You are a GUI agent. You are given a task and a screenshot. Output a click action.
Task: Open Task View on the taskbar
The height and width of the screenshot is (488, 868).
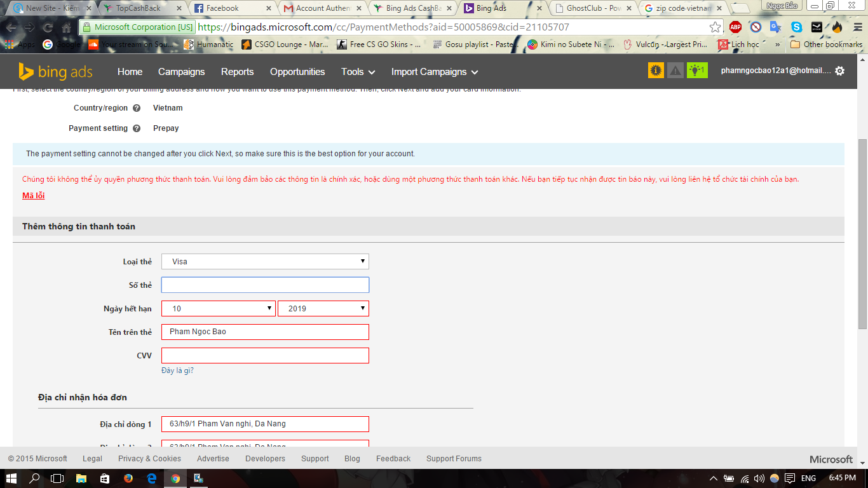(x=57, y=478)
